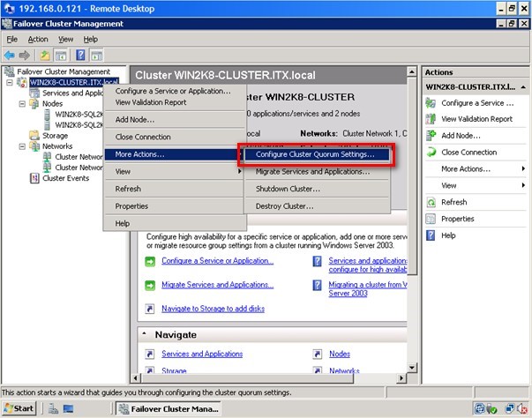Screen dimensions: 532x418
Task: Collapse the WIN2K8-CLUSTER Actions group arrow
Action: click(x=523, y=87)
